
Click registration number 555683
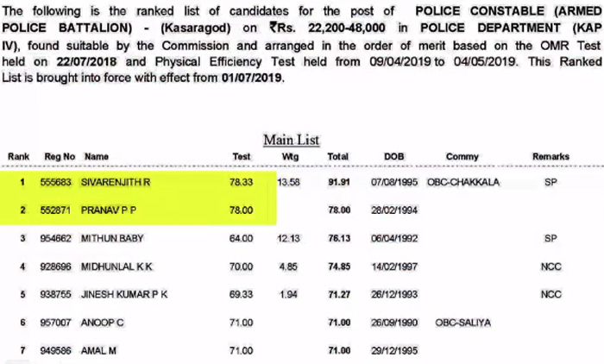pyautogui.click(x=56, y=184)
